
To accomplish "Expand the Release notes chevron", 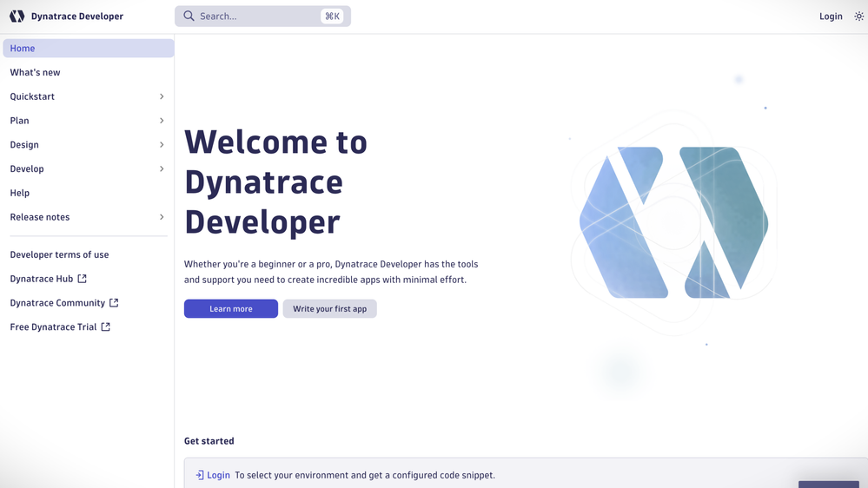I will coord(162,217).
